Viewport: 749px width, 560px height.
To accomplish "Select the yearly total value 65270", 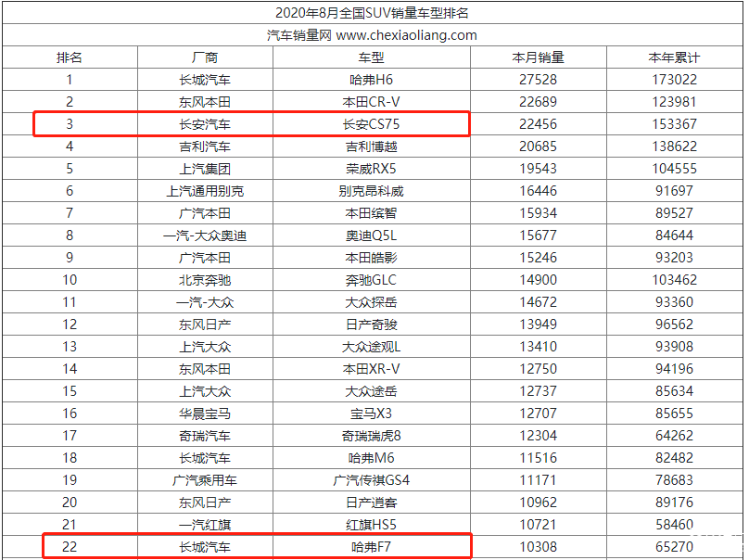I will point(674,547).
